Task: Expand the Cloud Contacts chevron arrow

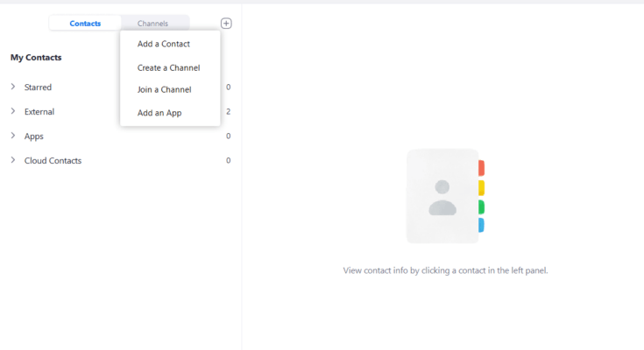Action: pyautogui.click(x=13, y=160)
